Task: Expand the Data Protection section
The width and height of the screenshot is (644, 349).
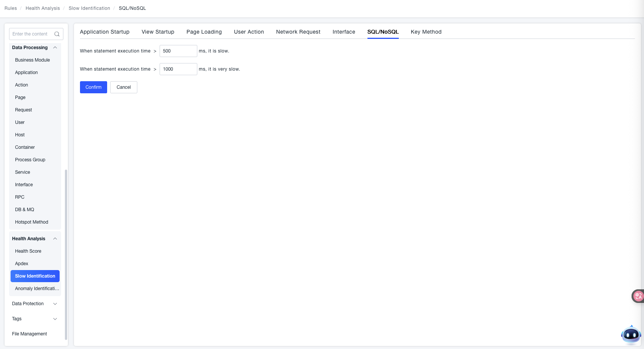Action: (x=55, y=304)
